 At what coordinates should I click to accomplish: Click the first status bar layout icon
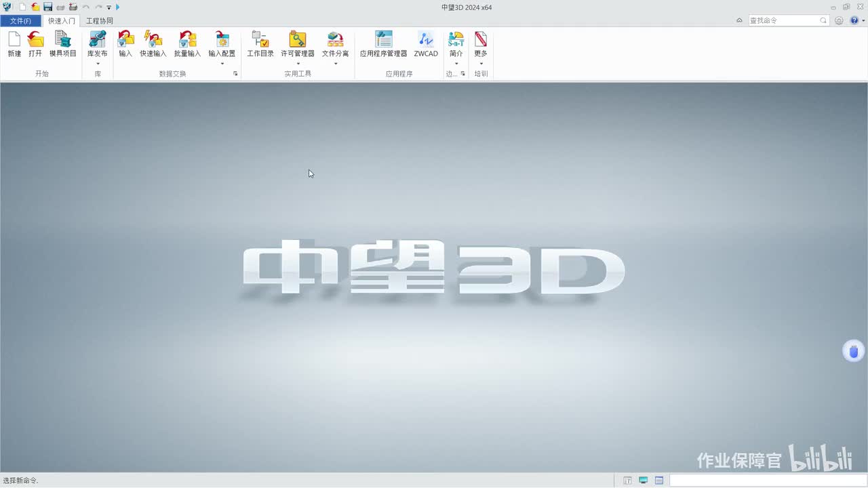[x=628, y=481]
